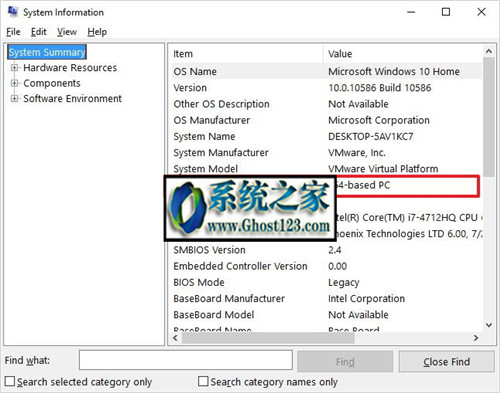
Task: Click value VMware Virtual Platform
Action: (x=383, y=169)
